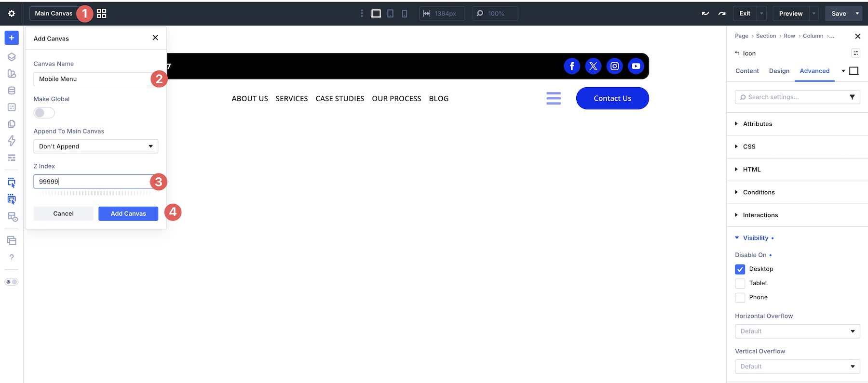868x383 pixels.
Task: Click the Canvas Name input field
Action: pyautogui.click(x=96, y=79)
